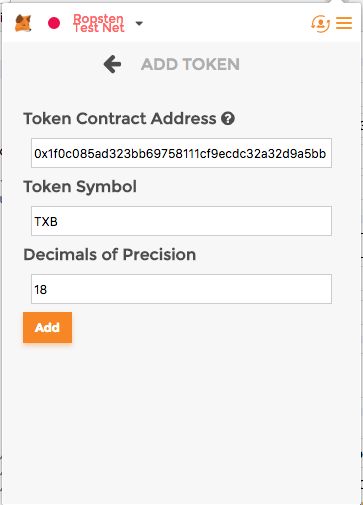Click the orange Add button
The height and width of the screenshot is (505, 363).
point(47,327)
